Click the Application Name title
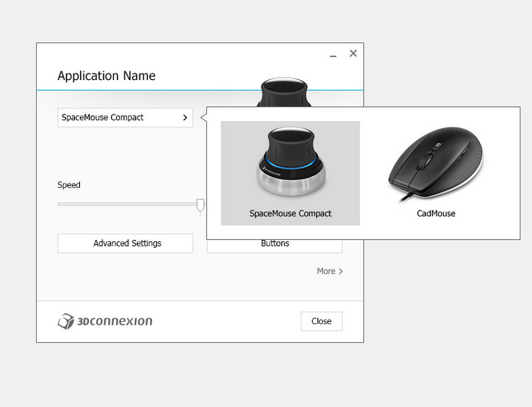Image resolution: width=532 pixels, height=407 pixels. pos(106,76)
